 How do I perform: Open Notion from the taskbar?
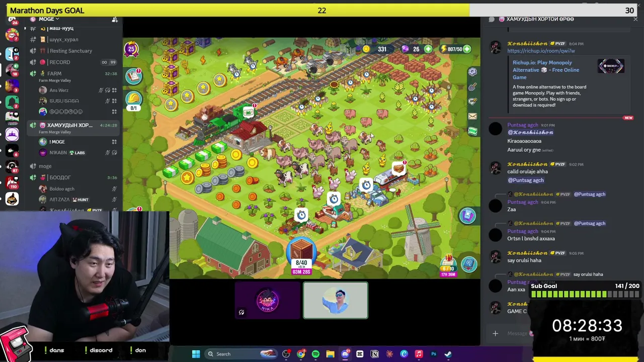pos(375,354)
